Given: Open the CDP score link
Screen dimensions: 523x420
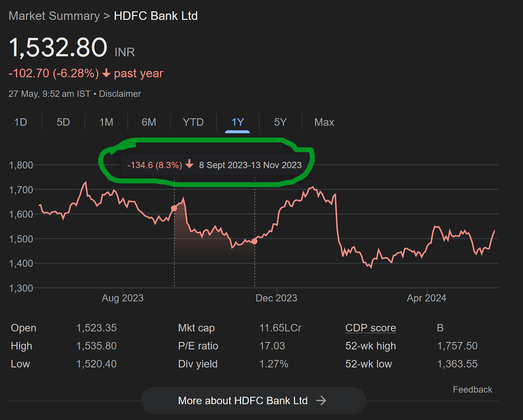Looking at the screenshot, I should pos(370,328).
